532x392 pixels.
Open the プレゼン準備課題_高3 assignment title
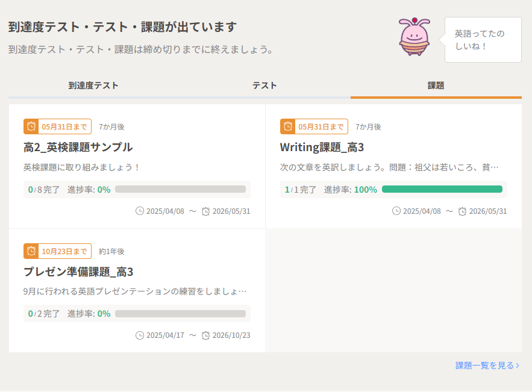(78, 272)
